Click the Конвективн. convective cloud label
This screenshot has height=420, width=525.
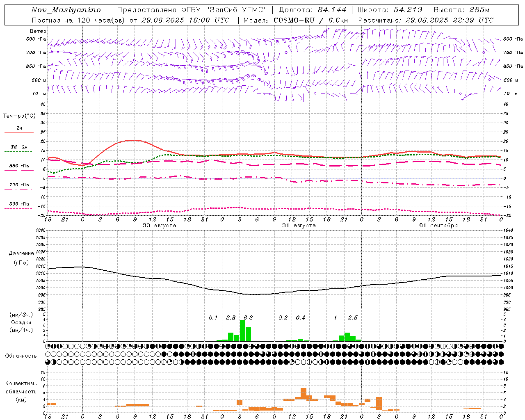(x=21, y=383)
